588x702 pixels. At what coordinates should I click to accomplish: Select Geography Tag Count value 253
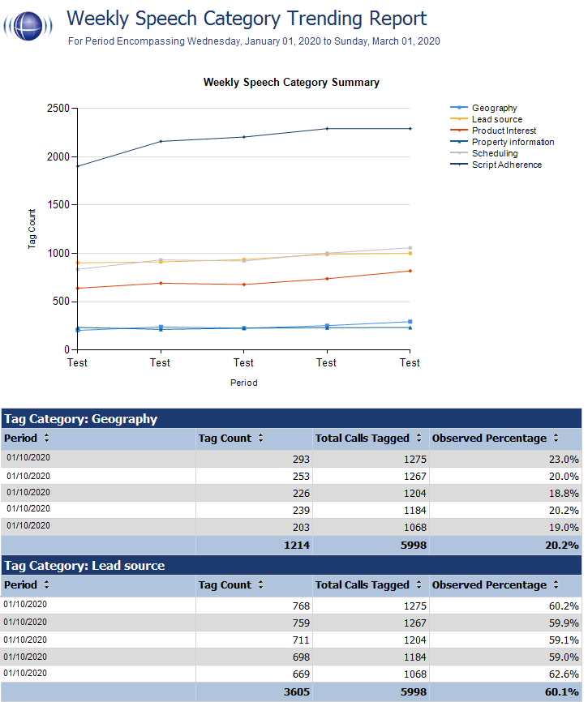click(x=301, y=477)
